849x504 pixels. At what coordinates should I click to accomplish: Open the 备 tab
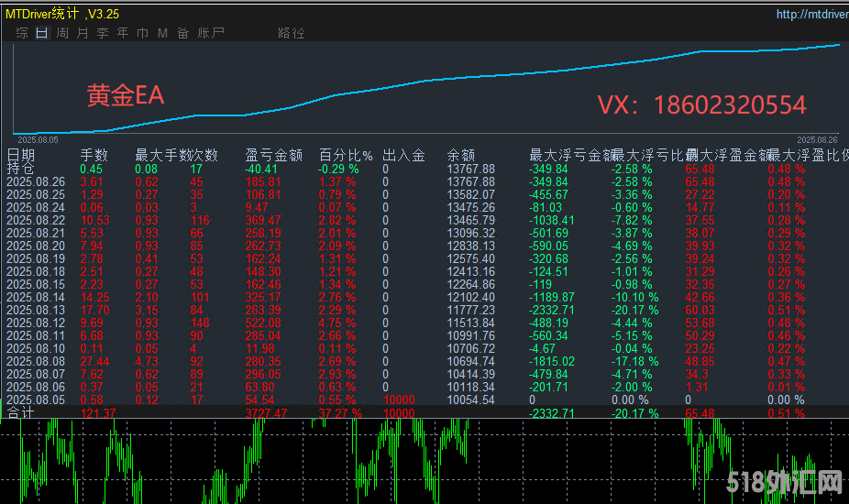(x=183, y=33)
